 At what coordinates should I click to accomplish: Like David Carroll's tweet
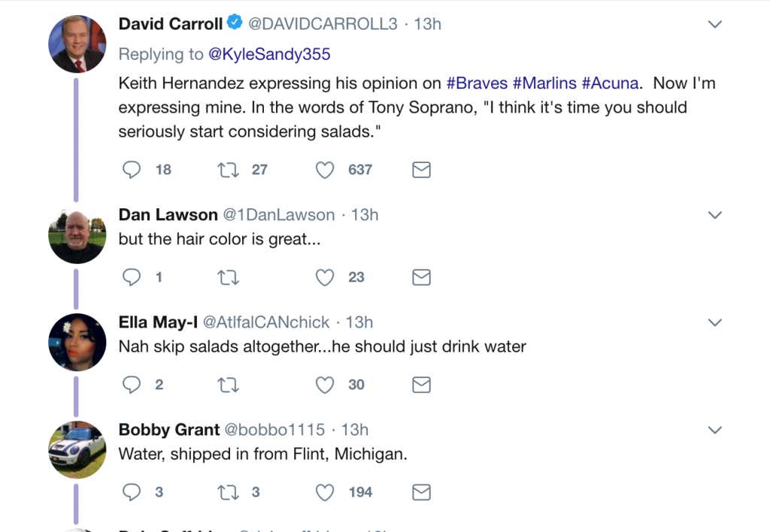[324, 170]
